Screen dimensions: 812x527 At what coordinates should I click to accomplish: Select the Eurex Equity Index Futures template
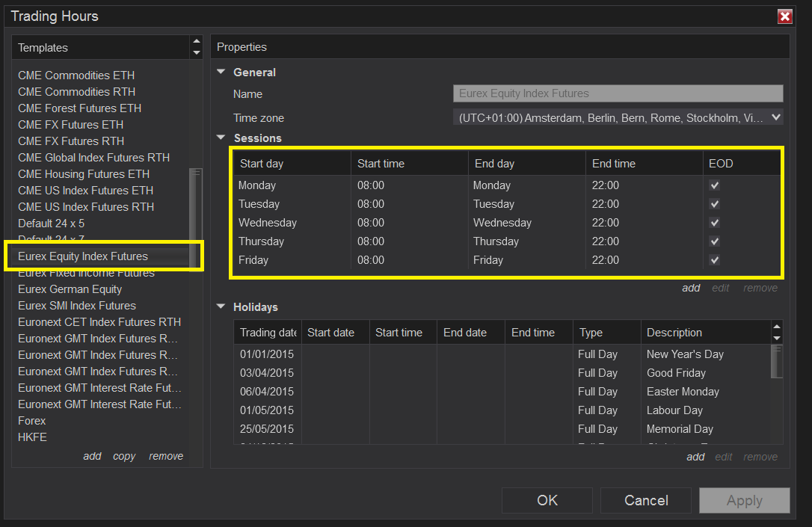pos(101,256)
